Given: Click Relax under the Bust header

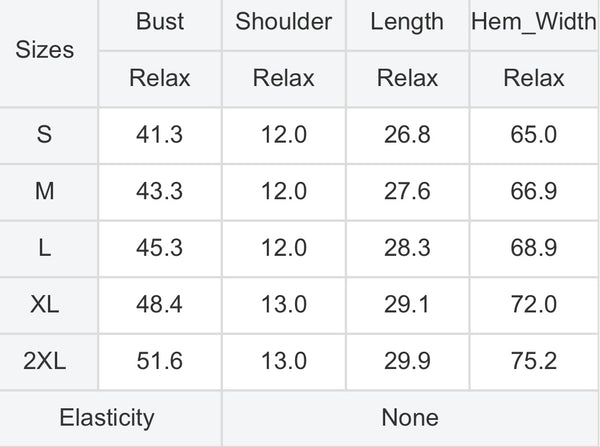Looking at the screenshot, I should (160, 78).
